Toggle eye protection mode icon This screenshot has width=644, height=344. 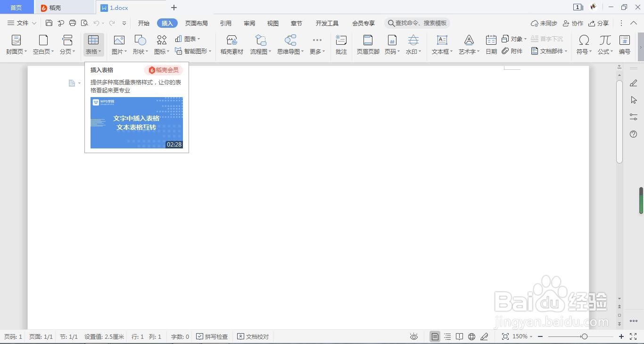point(414,336)
